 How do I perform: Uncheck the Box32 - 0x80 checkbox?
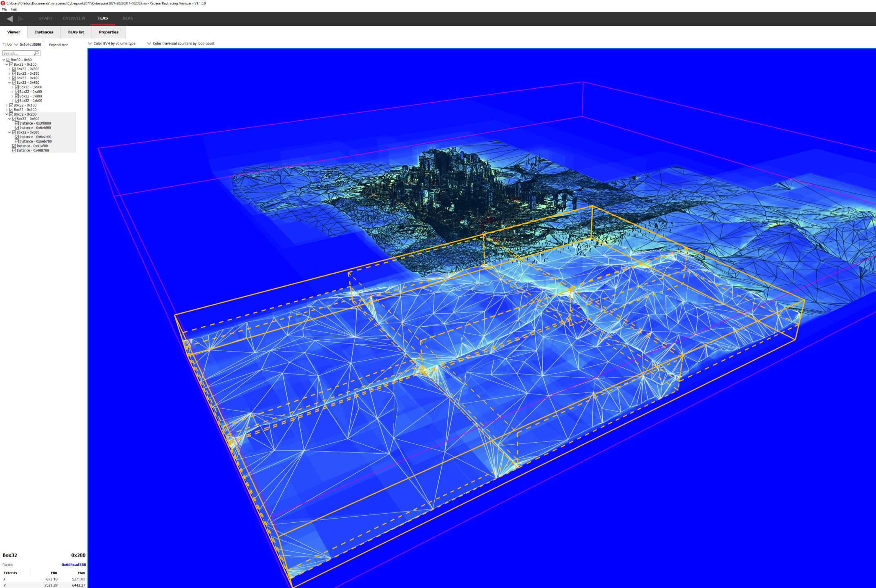coord(8,60)
